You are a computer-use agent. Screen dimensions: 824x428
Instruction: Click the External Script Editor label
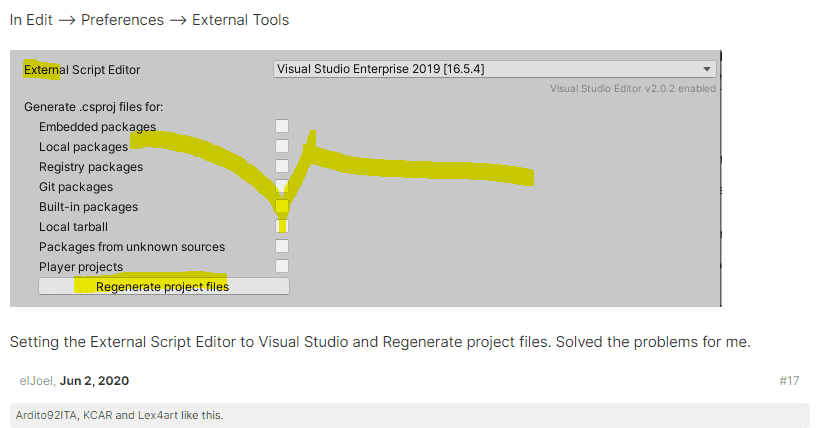(x=82, y=70)
